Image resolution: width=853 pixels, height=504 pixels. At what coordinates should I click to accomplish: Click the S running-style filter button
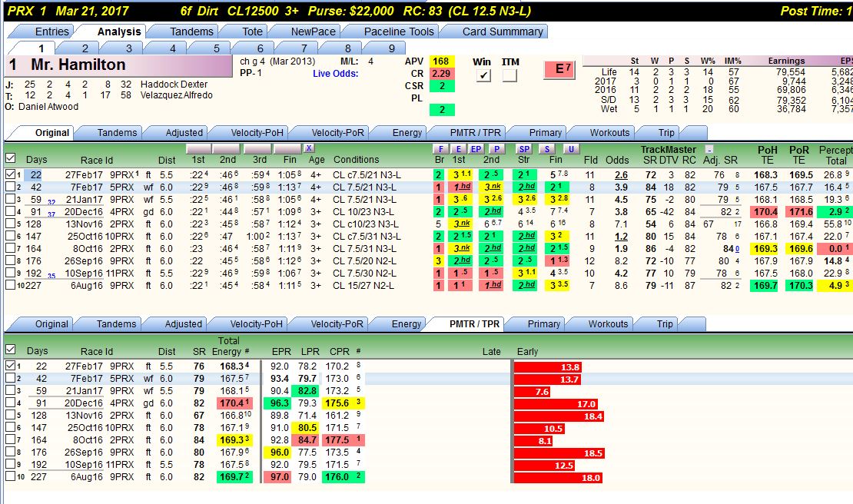pyautogui.click(x=546, y=149)
